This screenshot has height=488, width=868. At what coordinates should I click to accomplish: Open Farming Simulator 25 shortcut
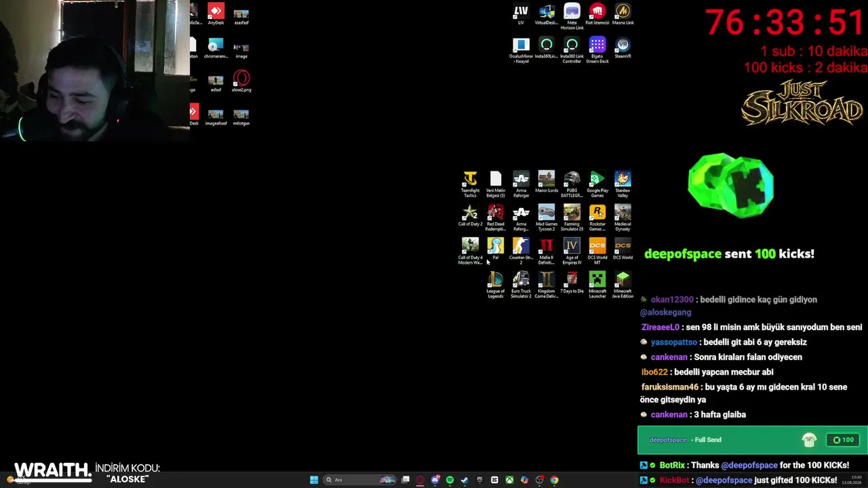[x=572, y=218]
